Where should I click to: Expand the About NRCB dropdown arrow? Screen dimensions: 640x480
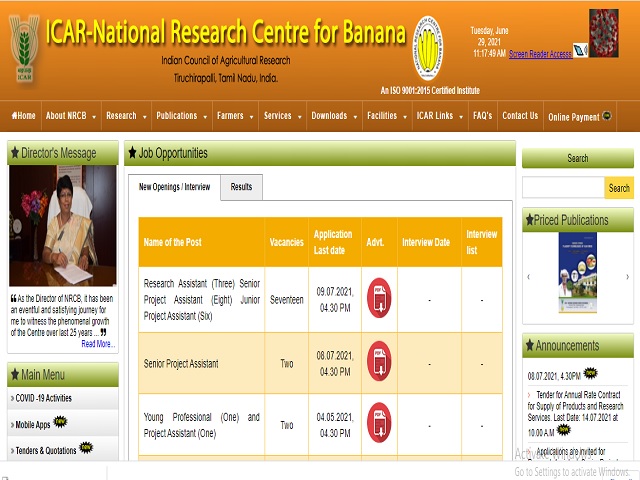pos(94,117)
